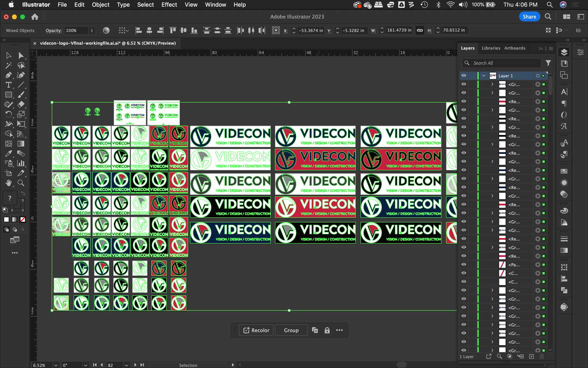
Task: Select the Eyedropper tool
Action: (x=8, y=154)
